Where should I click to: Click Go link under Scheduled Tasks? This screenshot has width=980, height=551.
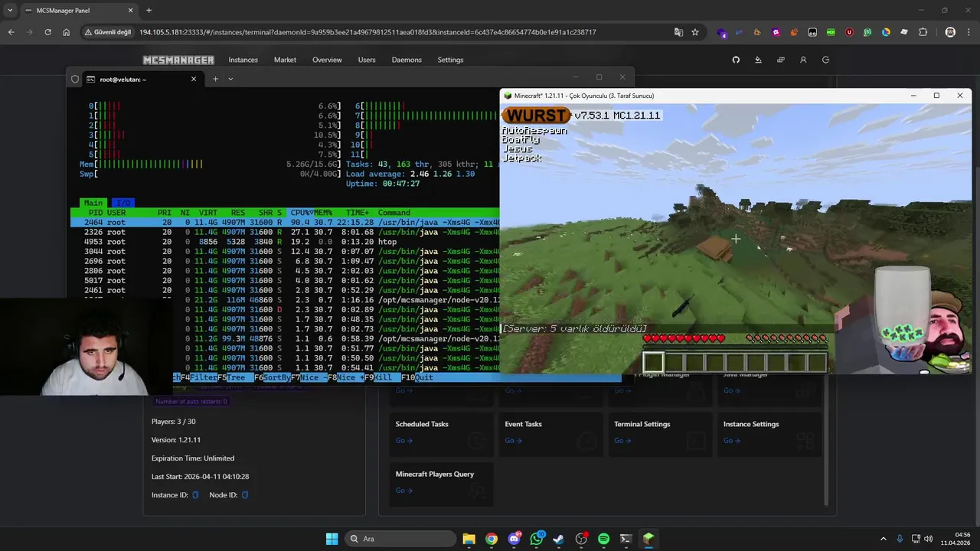click(x=403, y=441)
